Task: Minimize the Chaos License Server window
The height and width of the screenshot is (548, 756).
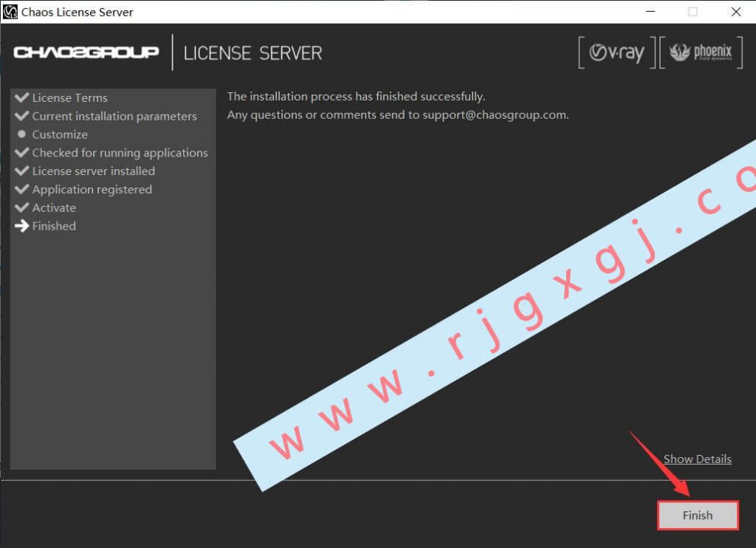Action: (650, 12)
